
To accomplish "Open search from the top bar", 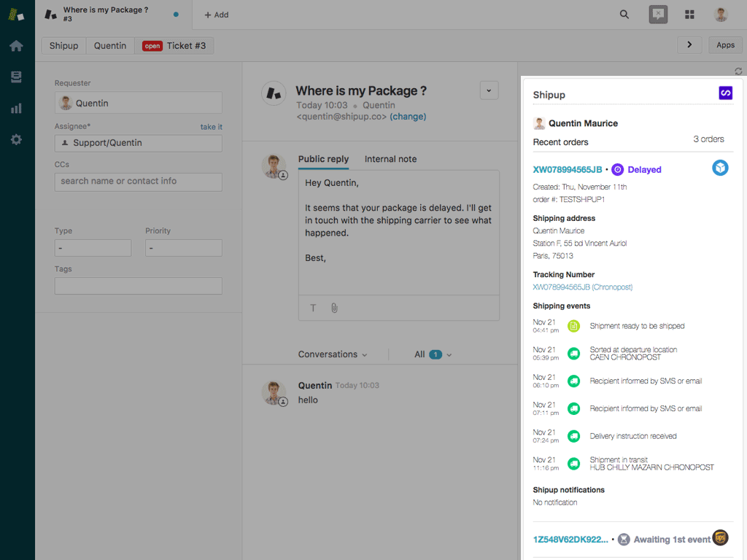I will (x=624, y=14).
